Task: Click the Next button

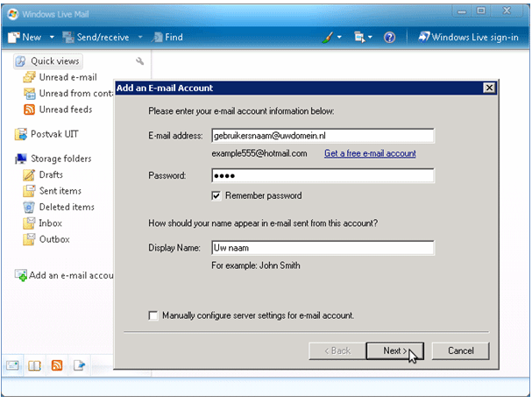Action: [395, 350]
